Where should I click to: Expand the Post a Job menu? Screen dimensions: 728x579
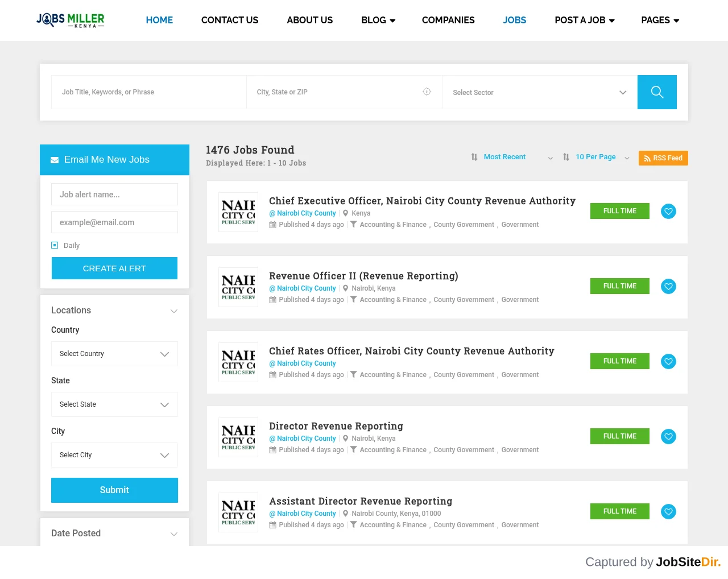point(585,20)
